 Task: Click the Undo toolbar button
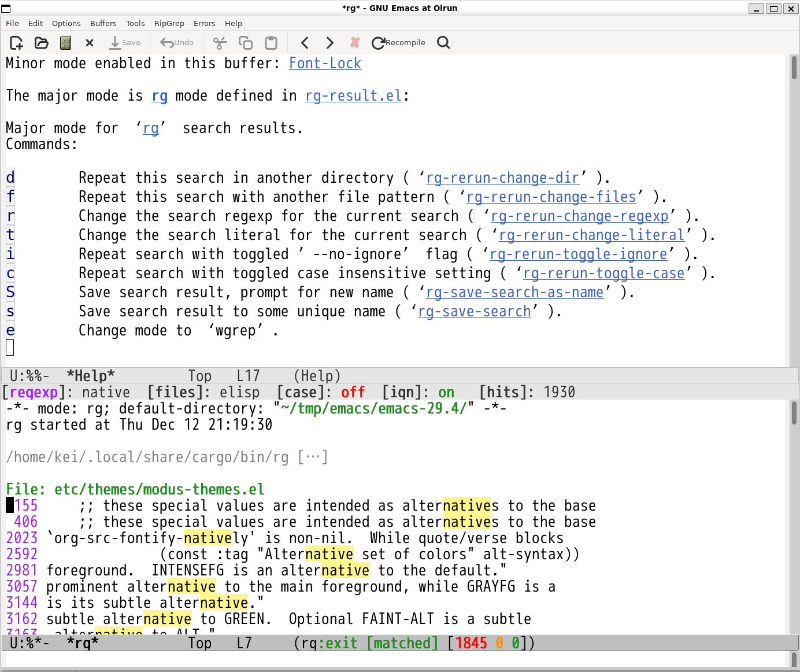click(177, 43)
